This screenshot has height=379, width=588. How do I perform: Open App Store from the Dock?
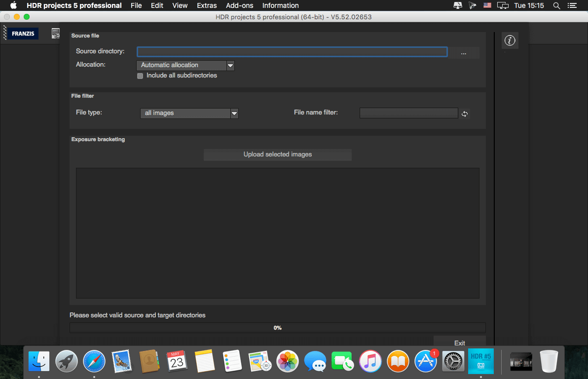(x=426, y=361)
